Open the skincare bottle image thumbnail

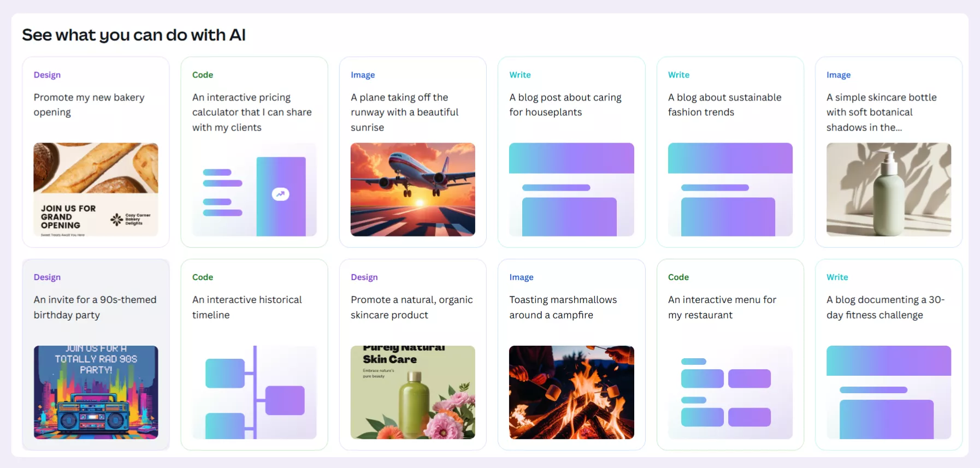[x=889, y=189]
